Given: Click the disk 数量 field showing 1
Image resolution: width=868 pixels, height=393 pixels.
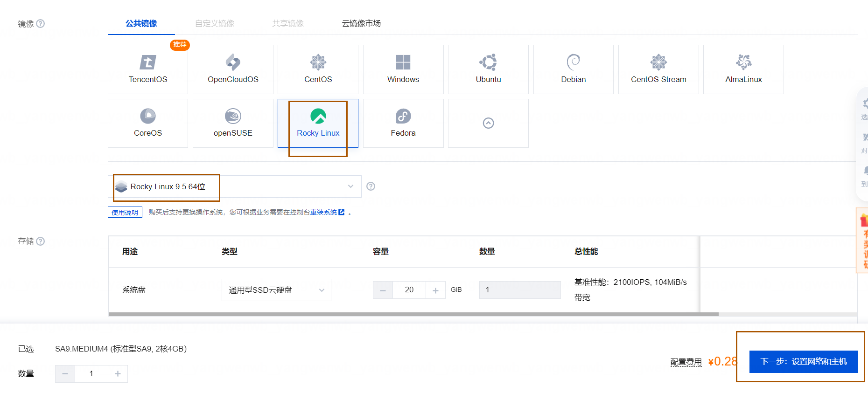Looking at the screenshot, I should 520,290.
